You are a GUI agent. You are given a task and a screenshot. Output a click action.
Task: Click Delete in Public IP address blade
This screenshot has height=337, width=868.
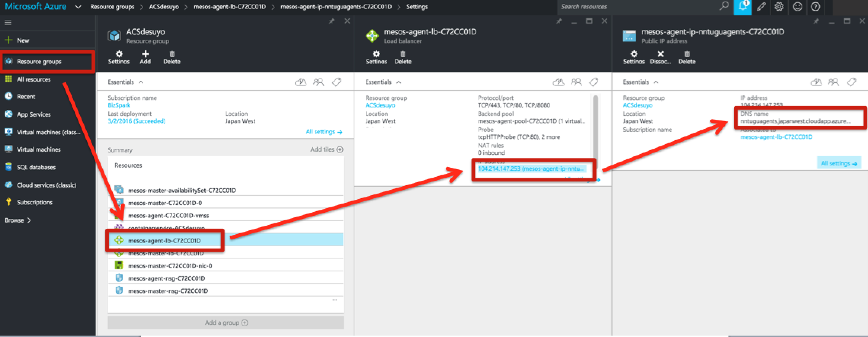tap(687, 58)
